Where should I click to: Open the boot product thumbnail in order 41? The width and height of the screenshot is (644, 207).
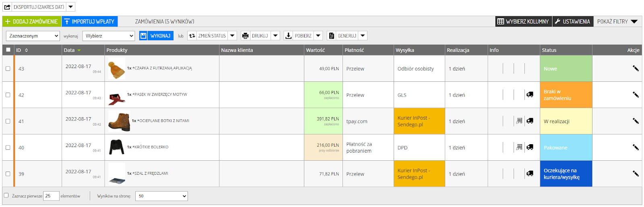[119, 122]
